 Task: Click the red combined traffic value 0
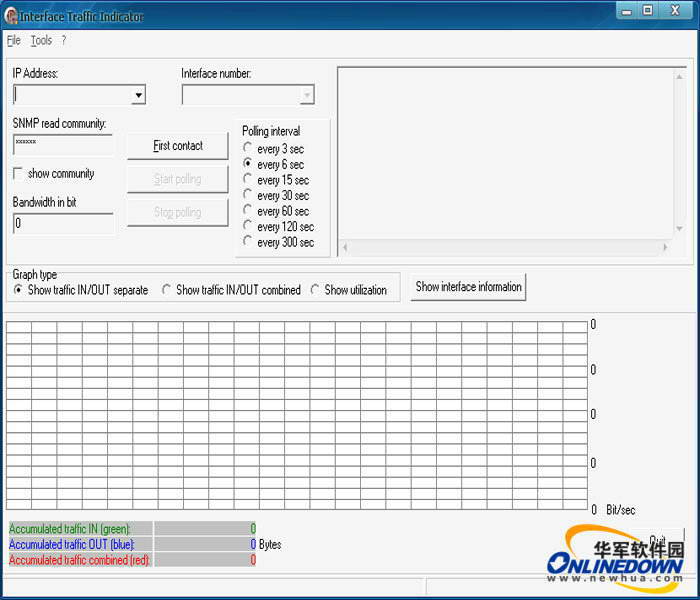point(253,560)
